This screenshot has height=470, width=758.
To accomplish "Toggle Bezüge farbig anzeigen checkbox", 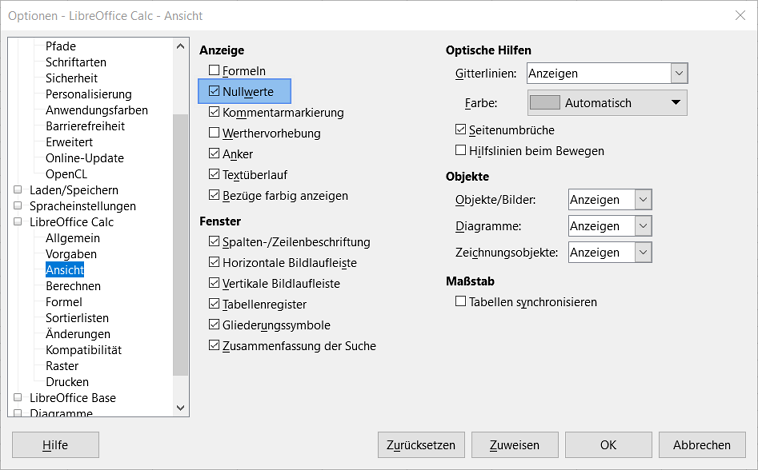I will tap(214, 195).
